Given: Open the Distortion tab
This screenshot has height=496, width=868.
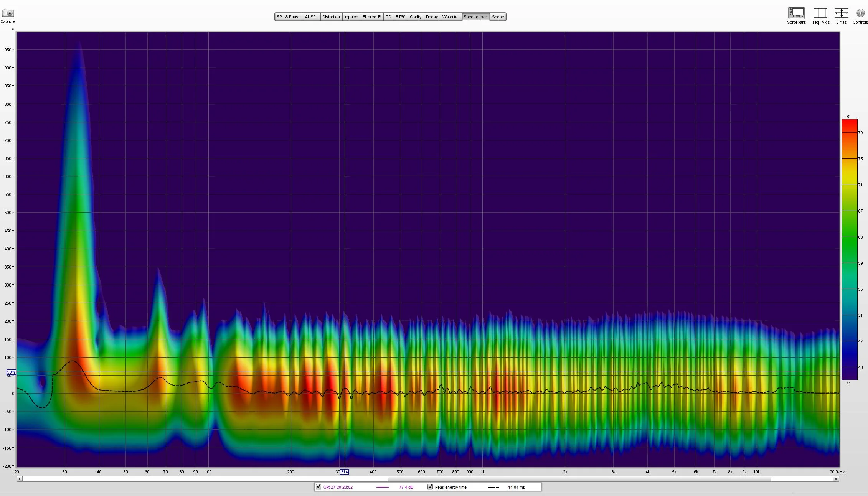Looking at the screenshot, I should (x=331, y=17).
